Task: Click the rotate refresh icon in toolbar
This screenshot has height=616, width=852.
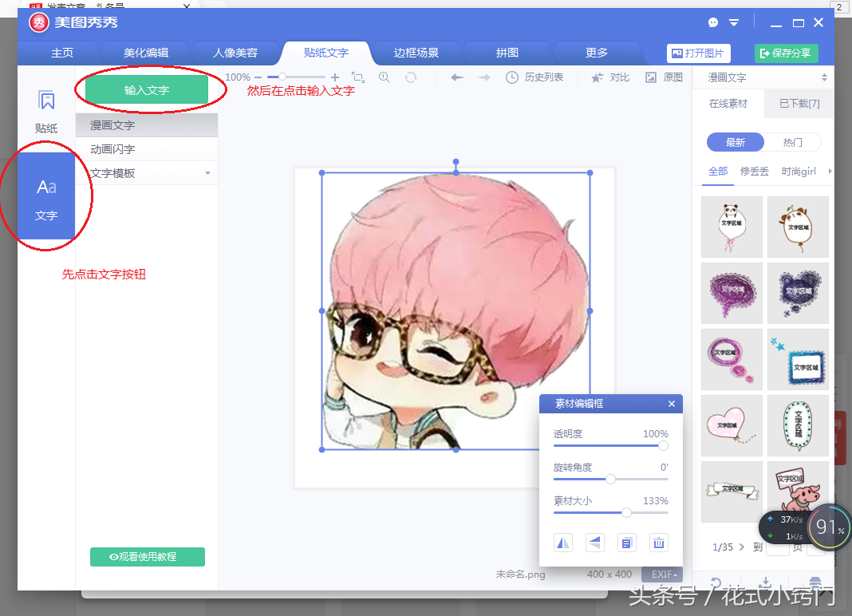Action: pyautogui.click(x=411, y=77)
